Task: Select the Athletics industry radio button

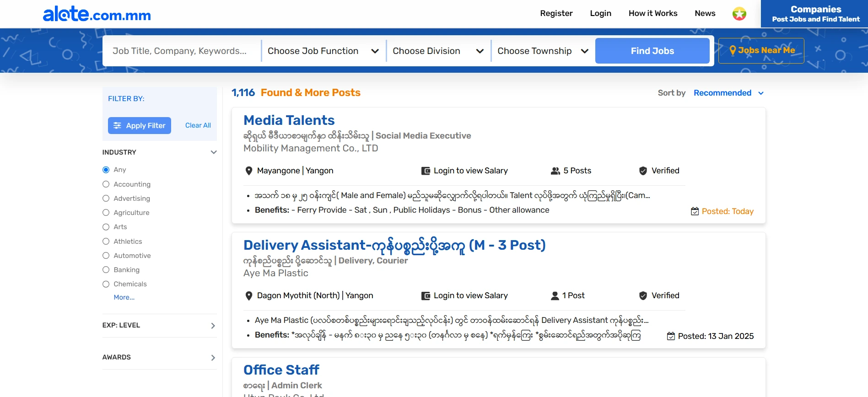Action: point(106,241)
